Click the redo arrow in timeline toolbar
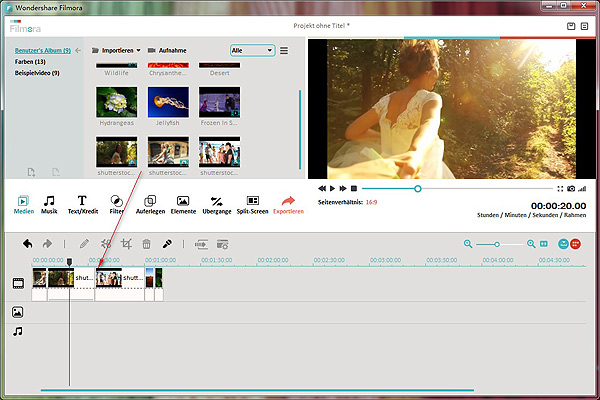The height and width of the screenshot is (400, 600). tap(47, 244)
